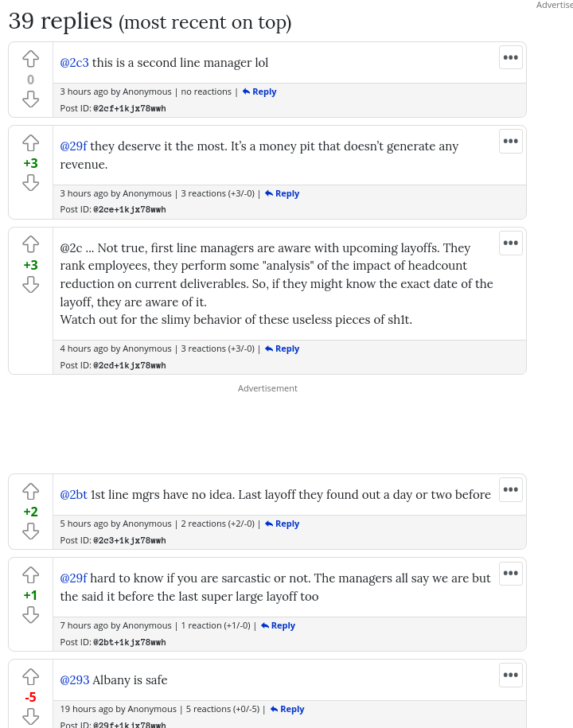Upvote the '1st line mgrs have no idea' reply
The height and width of the screenshot is (728, 573).
click(30, 491)
